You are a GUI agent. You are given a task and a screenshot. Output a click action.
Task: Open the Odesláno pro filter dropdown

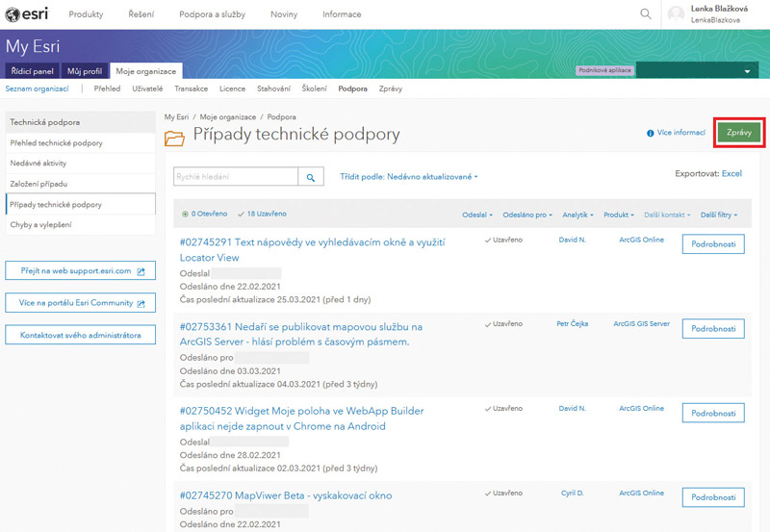pyautogui.click(x=527, y=215)
